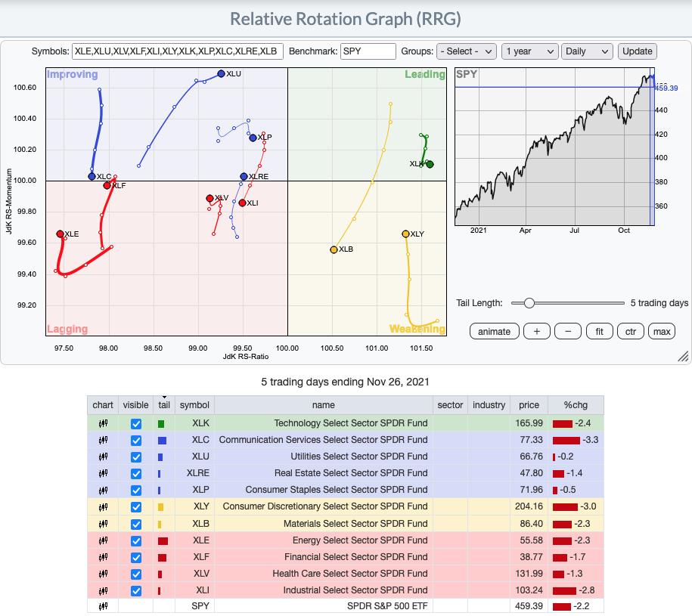Click the animate button
The height and width of the screenshot is (616, 692).
pos(494,331)
